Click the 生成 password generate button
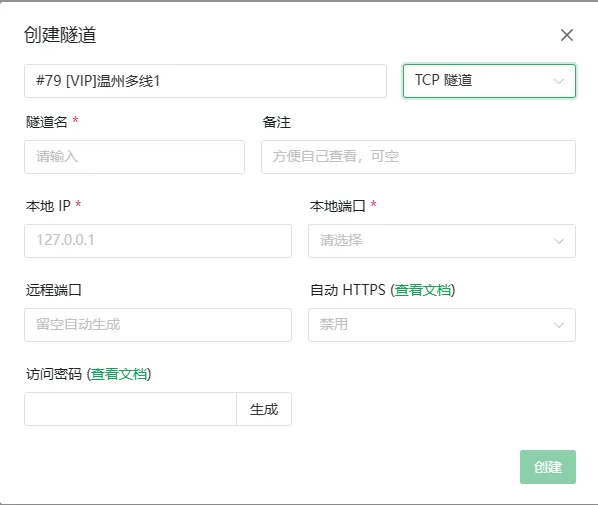Viewport: 598px width, 505px height. (x=264, y=409)
